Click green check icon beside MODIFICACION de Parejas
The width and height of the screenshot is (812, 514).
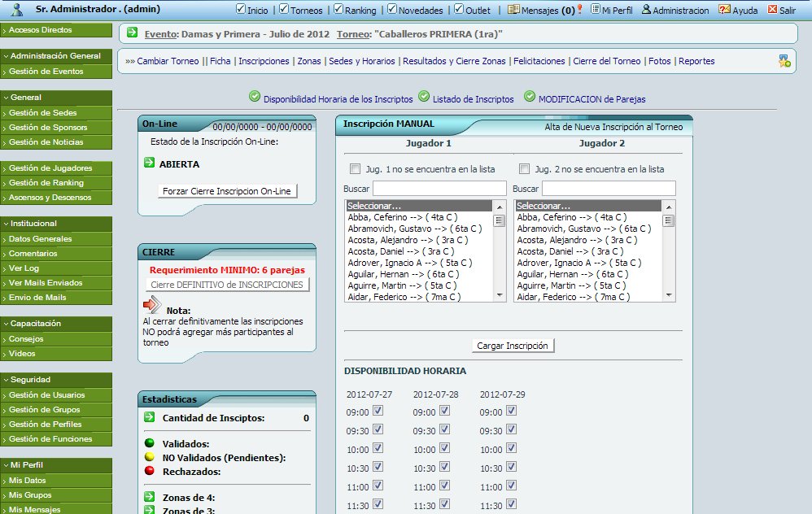coord(530,97)
